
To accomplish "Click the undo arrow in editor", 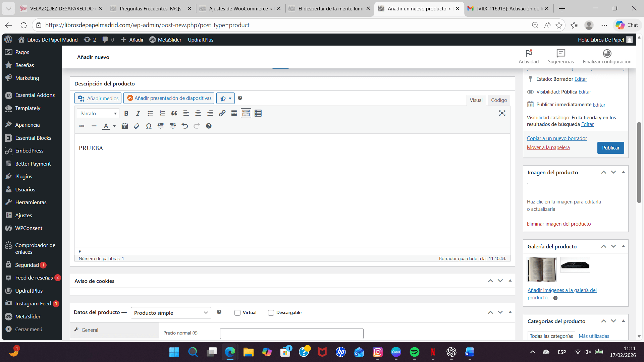I will pos(184,126).
